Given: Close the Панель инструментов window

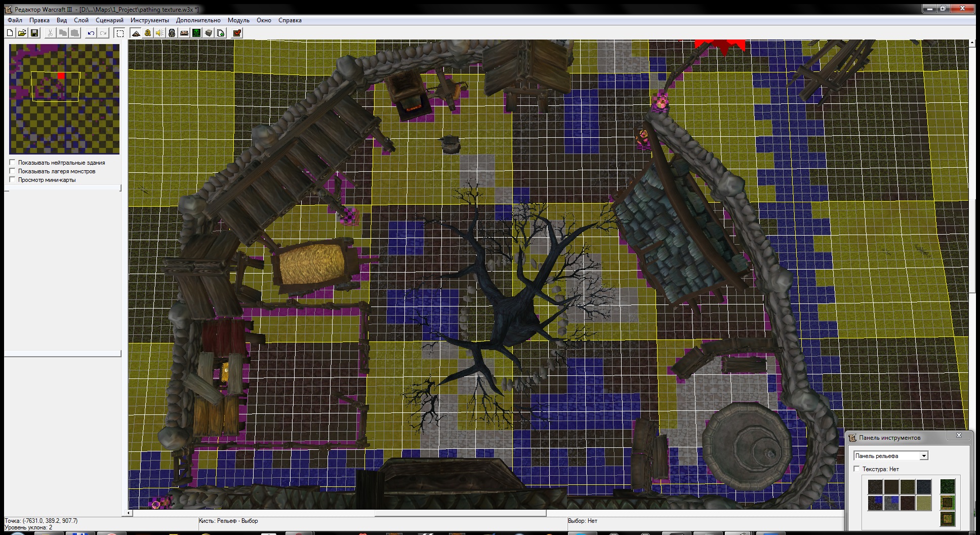Looking at the screenshot, I should pyautogui.click(x=959, y=435).
